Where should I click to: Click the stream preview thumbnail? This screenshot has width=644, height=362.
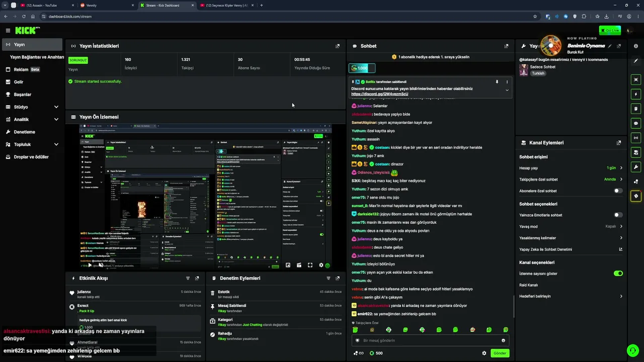(205, 197)
